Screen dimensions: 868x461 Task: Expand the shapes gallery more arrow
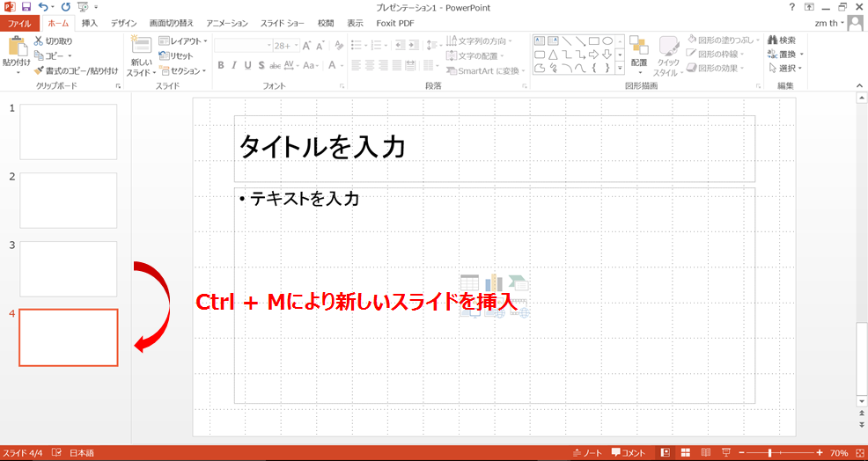(620, 66)
